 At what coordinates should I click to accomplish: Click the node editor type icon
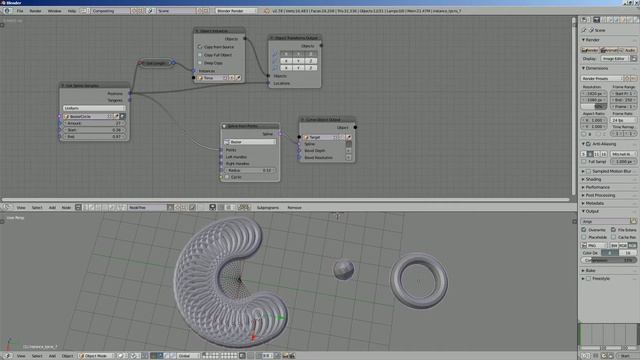pos(6,208)
